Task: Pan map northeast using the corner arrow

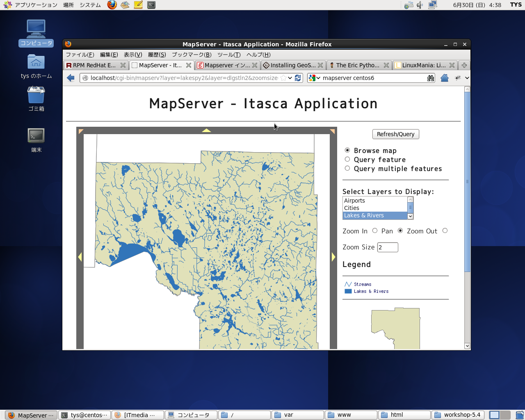Action: coord(332,131)
